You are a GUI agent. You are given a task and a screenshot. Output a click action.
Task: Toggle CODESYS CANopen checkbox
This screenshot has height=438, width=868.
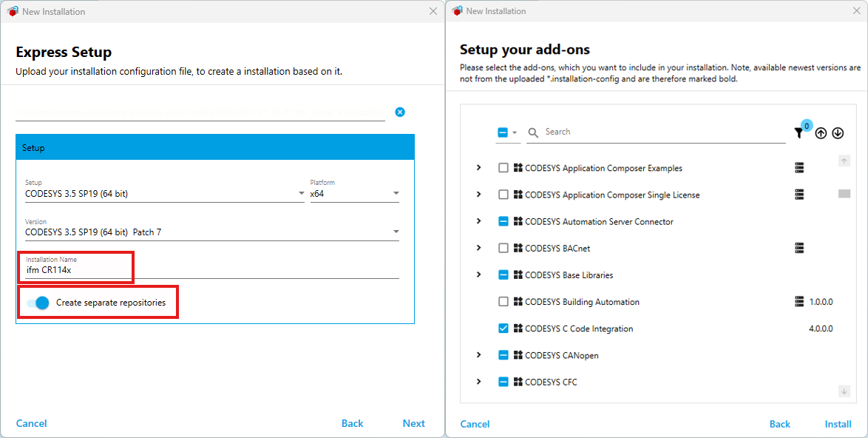coord(503,355)
